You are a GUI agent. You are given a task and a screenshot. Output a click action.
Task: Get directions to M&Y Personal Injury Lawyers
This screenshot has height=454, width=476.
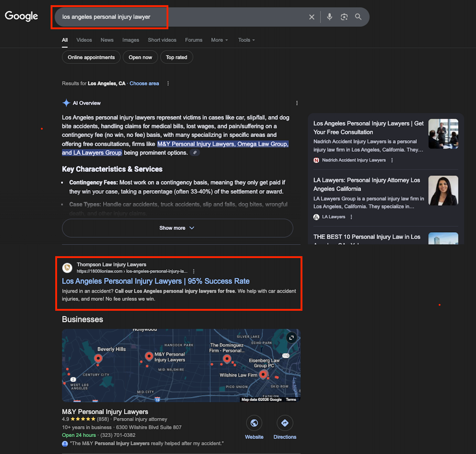click(285, 423)
